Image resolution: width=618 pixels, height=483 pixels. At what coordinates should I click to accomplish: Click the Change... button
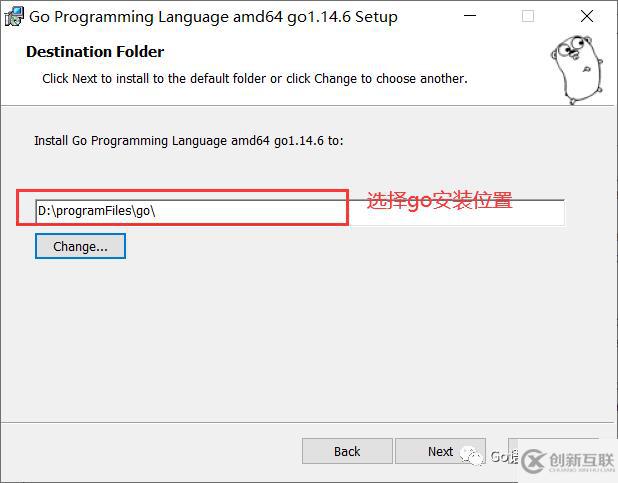point(80,246)
